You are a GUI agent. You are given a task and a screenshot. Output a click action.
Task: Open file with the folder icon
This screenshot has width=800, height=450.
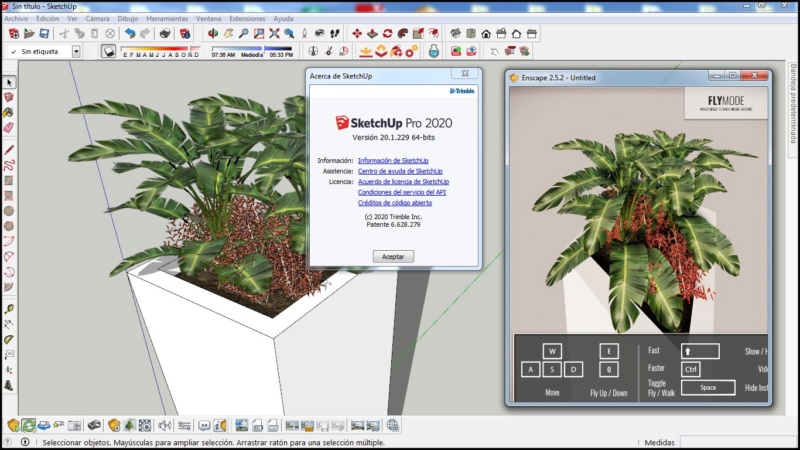[x=29, y=34]
